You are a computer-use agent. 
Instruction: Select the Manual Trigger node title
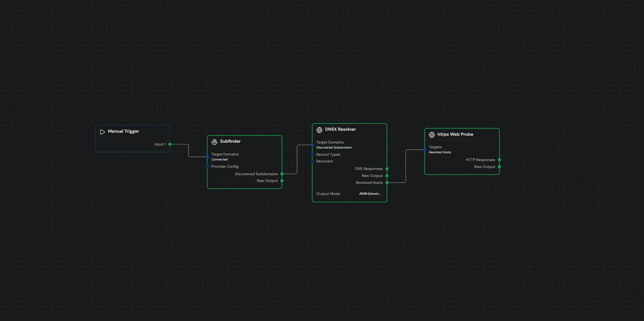(x=123, y=131)
